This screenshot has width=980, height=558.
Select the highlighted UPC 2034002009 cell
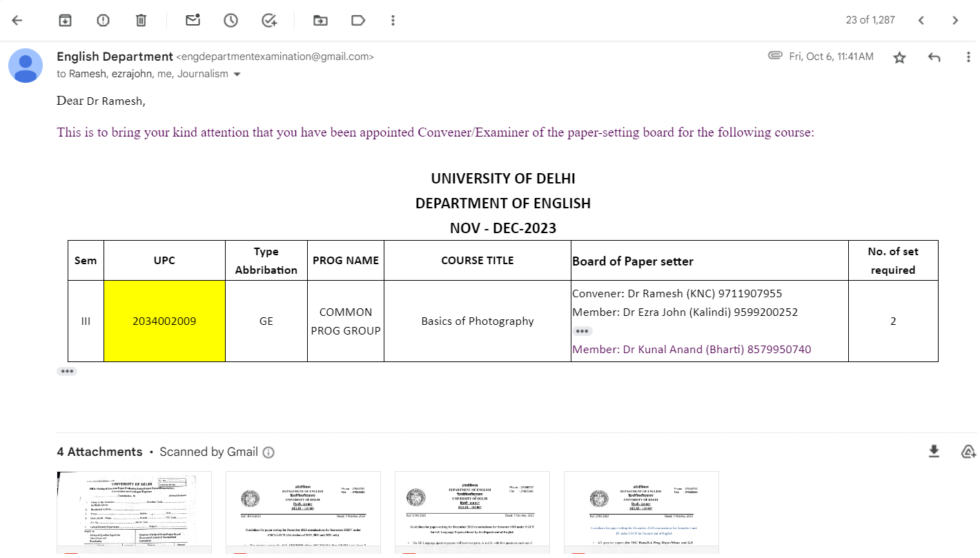pos(164,321)
